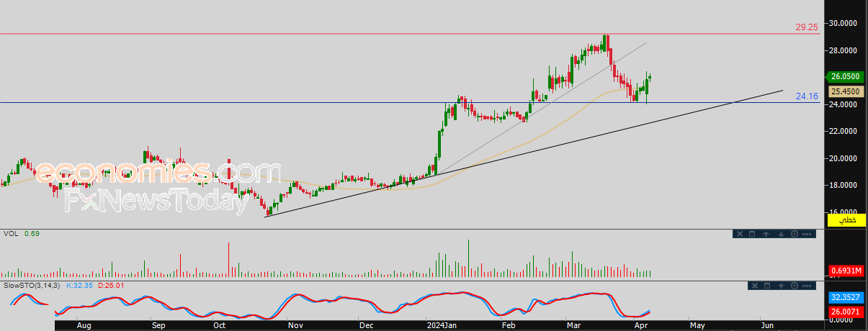
Task: Click the Feb label on time axis
Action: [x=508, y=326]
